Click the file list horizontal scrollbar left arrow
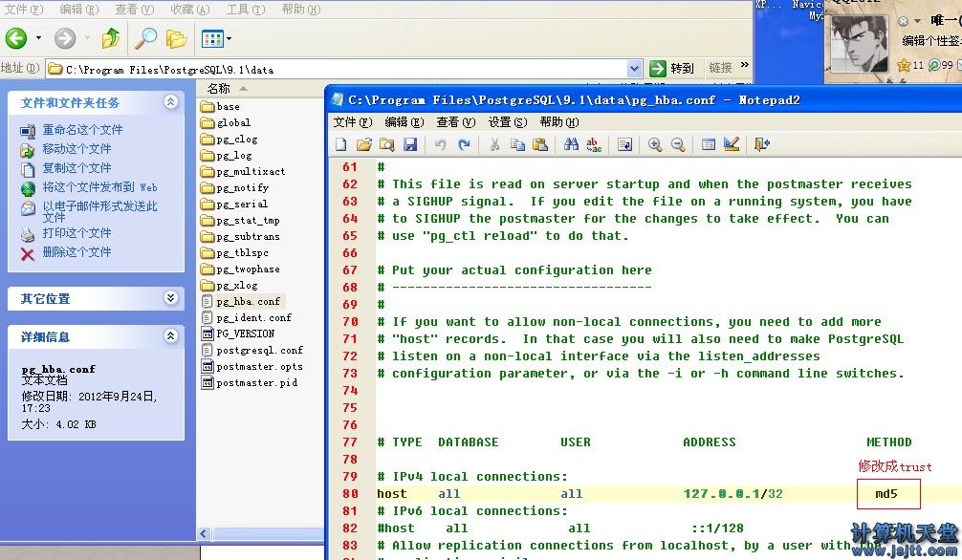 [x=205, y=534]
